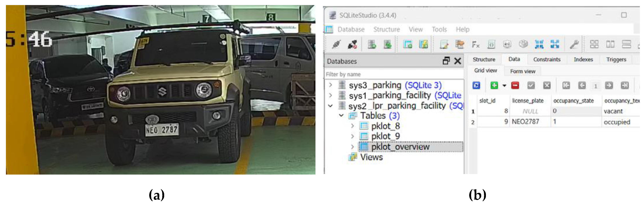Click the refresh table data icon
644x208 pixels.
[x=476, y=86]
